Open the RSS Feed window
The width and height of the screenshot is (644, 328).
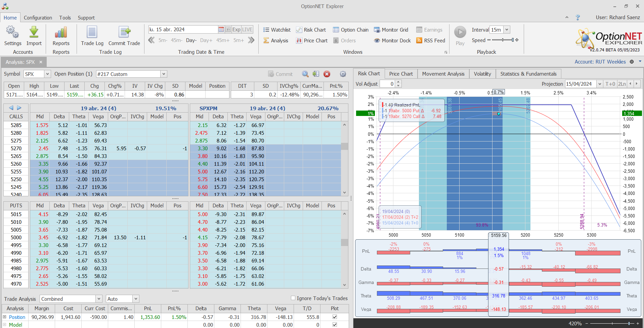click(431, 41)
